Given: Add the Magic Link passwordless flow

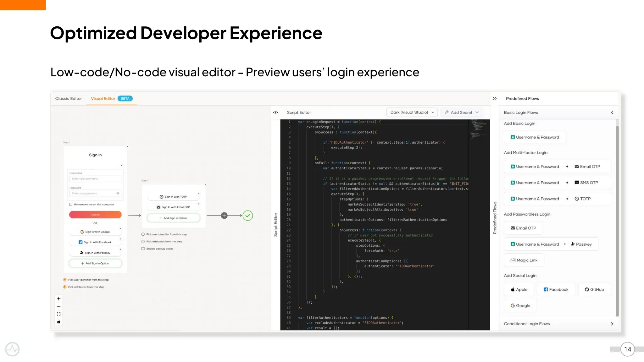Looking at the screenshot, I should [x=524, y=260].
